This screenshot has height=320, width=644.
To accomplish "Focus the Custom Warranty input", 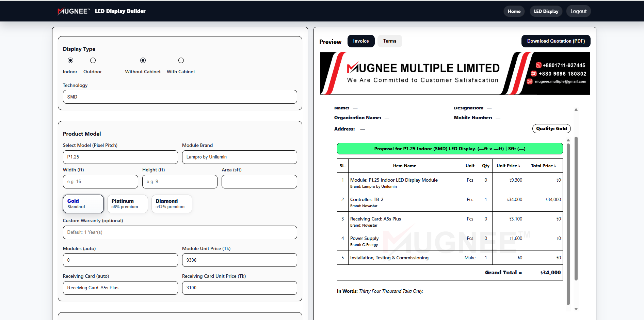I will click(x=180, y=232).
